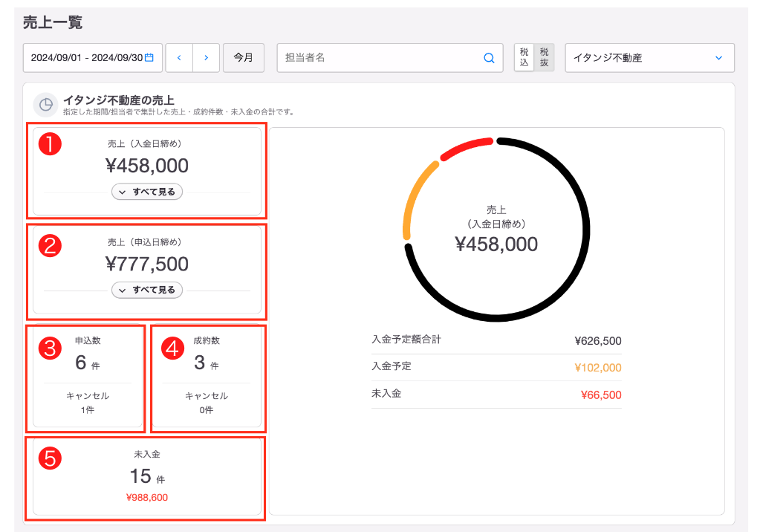The height and width of the screenshot is (532, 760).
Task: Select the date range 2024/09/01 - 2024/09/30 field
Action: click(x=92, y=58)
